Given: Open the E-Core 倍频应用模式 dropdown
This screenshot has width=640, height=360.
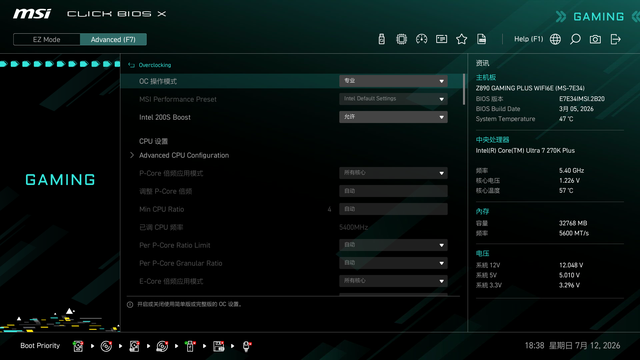Looking at the screenshot, I should point(393,281).
